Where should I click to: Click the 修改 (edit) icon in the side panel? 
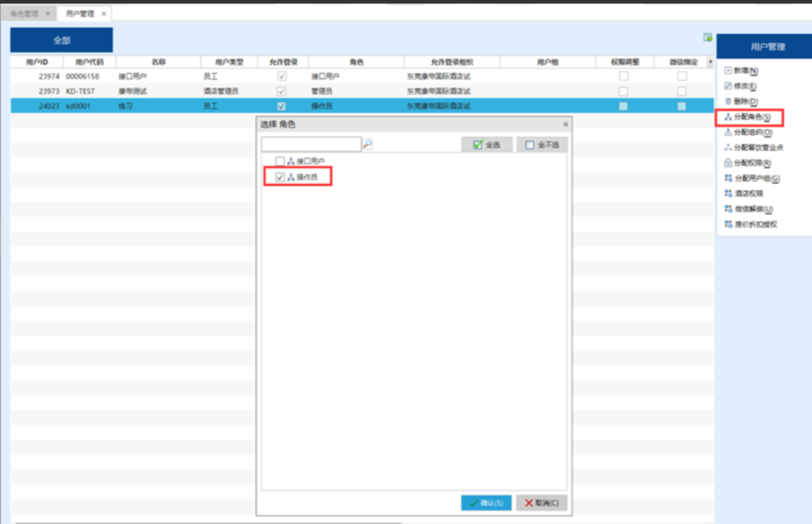[x=728, y=86]
